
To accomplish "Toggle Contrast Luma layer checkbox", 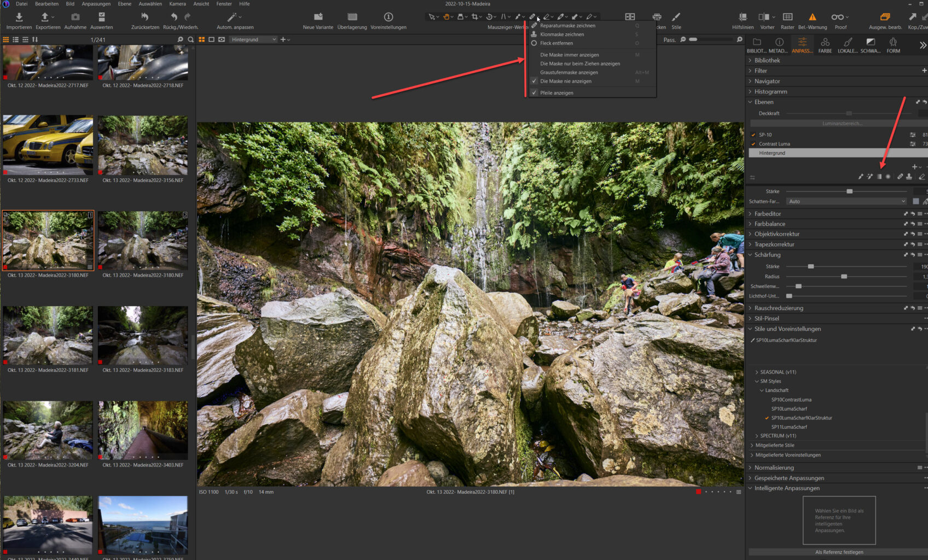I will click(x=753, y=144).
